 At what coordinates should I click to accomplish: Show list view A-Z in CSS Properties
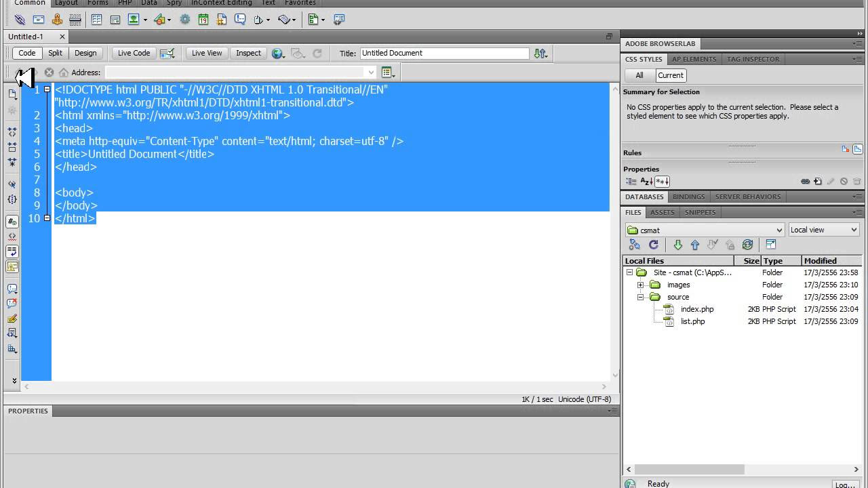pos(646,182)
